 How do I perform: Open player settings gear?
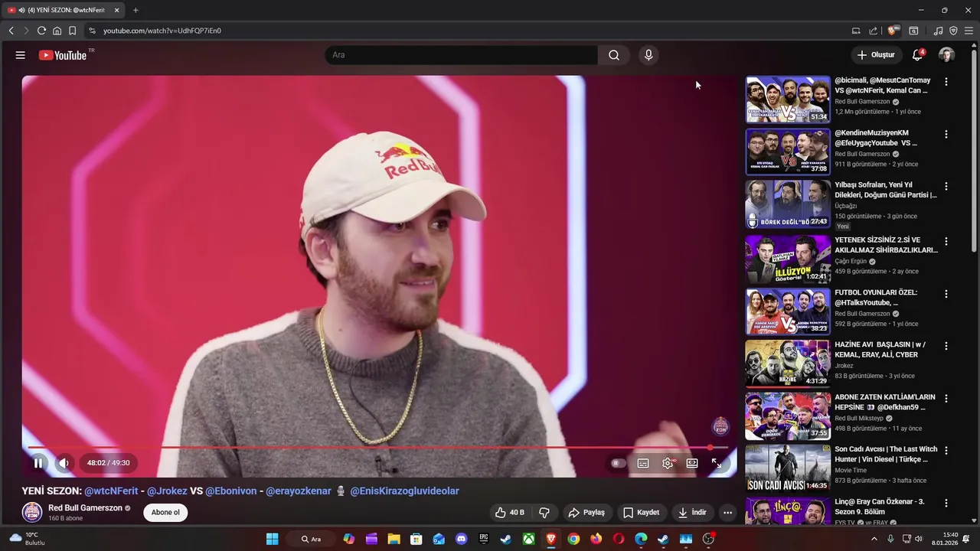click(668, 463)
